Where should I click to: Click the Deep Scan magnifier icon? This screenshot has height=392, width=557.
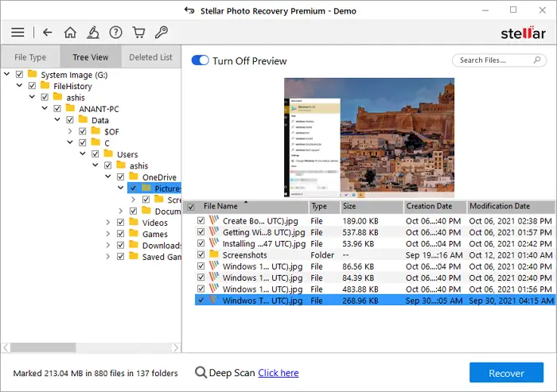tap(201, 372)
